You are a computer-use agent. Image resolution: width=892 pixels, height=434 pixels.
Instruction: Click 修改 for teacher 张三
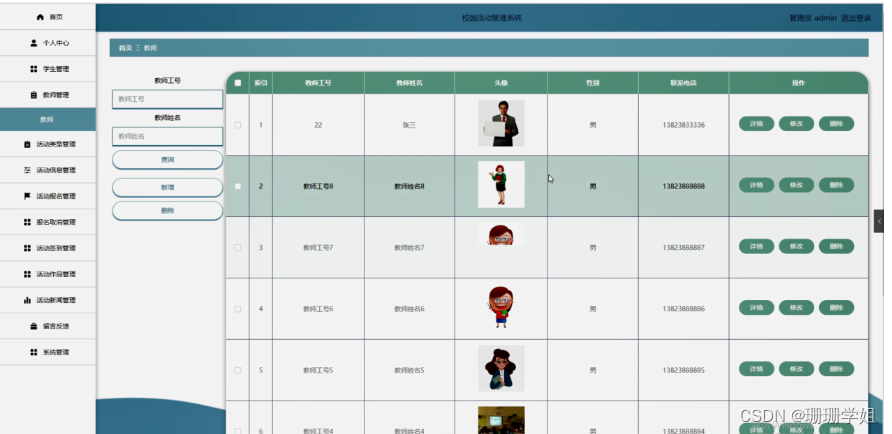coord(796,123)
